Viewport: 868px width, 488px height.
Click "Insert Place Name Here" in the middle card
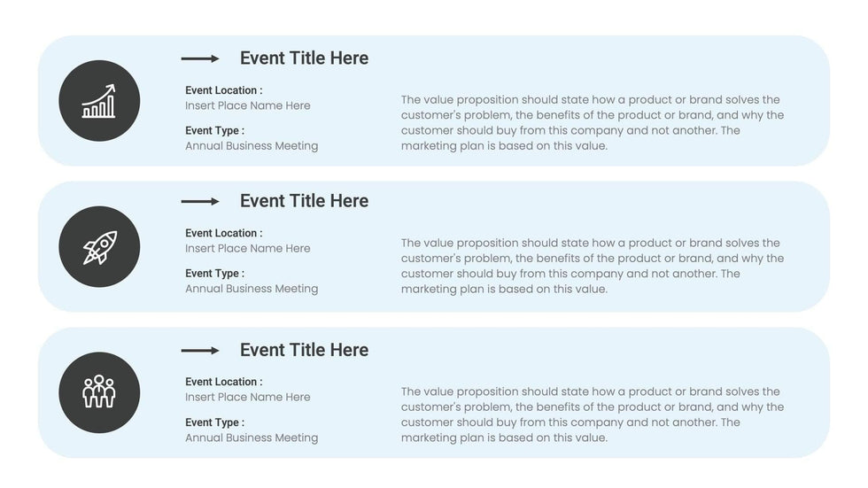click(x=248, y=249)
